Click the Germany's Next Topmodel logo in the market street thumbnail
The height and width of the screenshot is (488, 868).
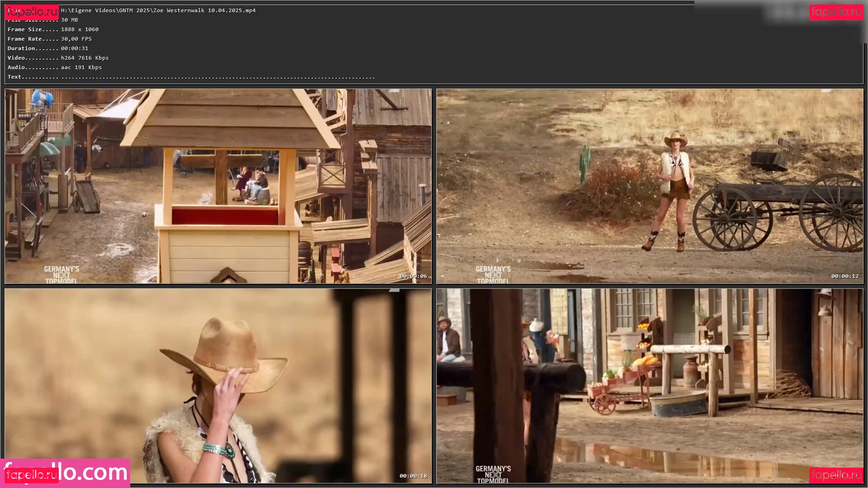point(493,474)
